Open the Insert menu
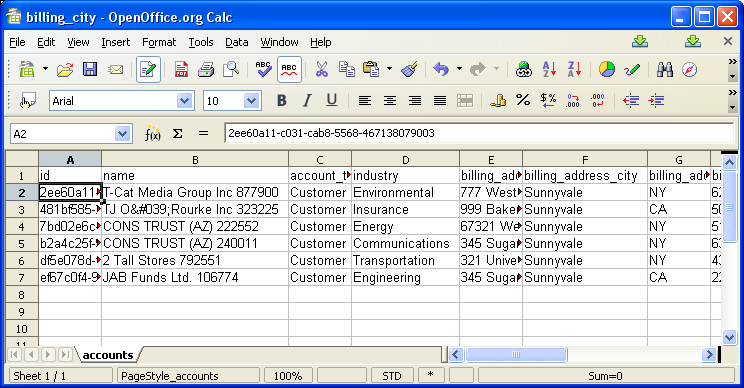744x388 pixels. tap(115, 42)
